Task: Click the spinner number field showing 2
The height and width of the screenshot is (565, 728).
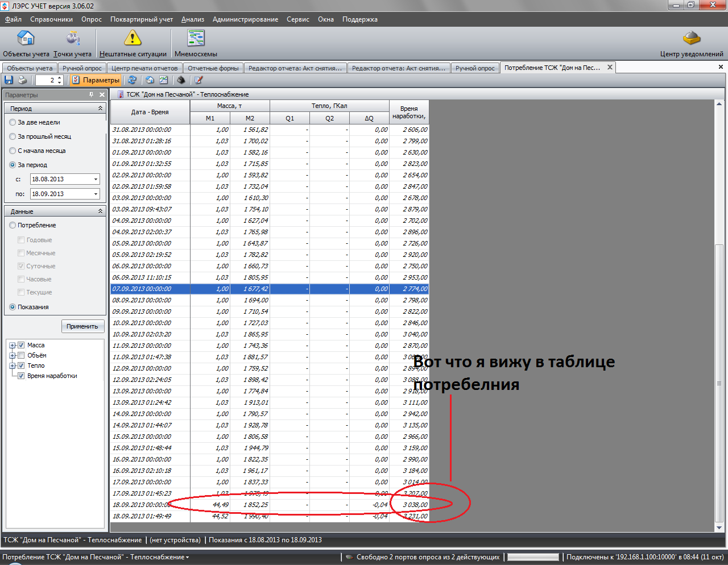Action: pyautogui.click(x=45, y=80)
